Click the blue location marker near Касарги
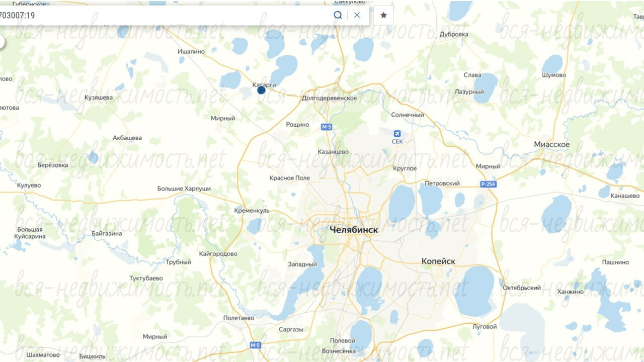This screenshot has width=644, height=362. pos(261,90)
